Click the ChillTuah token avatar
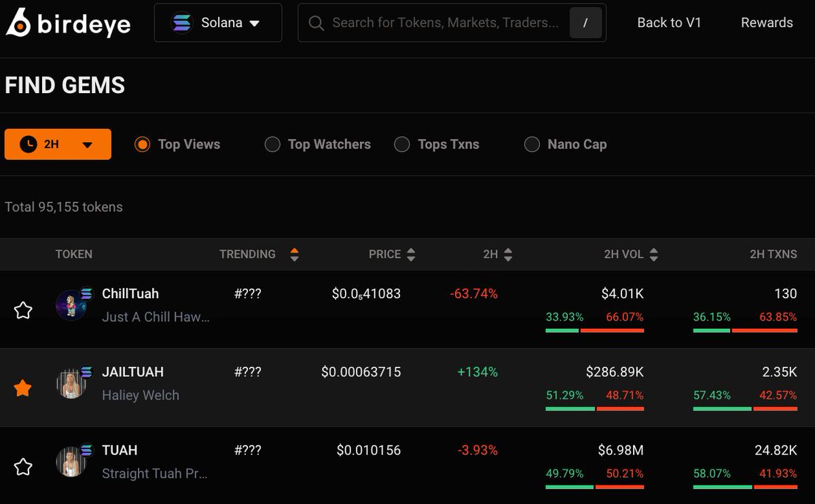This screenshot has height=504, width=815. click(x=72, y=305)
